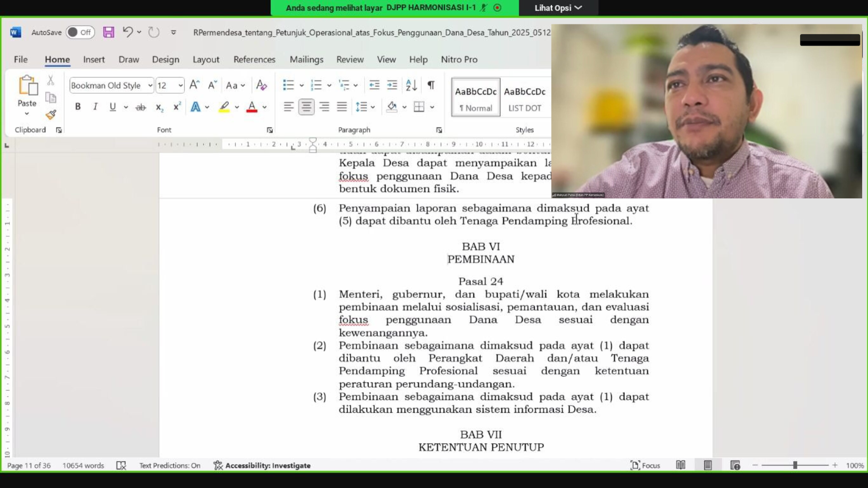Apply the Normal style
This screenshot has width=868, height=488.
(x=476, y=97)
